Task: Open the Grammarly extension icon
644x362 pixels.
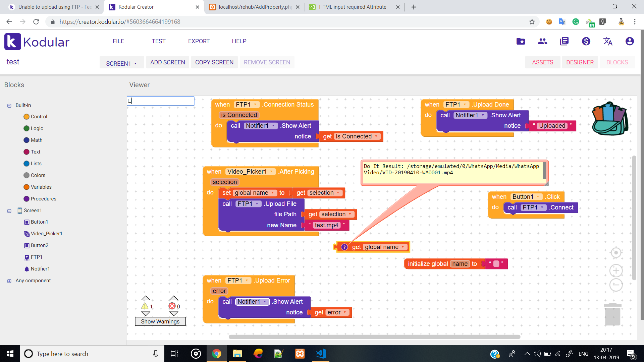Action: click(576, 22)
